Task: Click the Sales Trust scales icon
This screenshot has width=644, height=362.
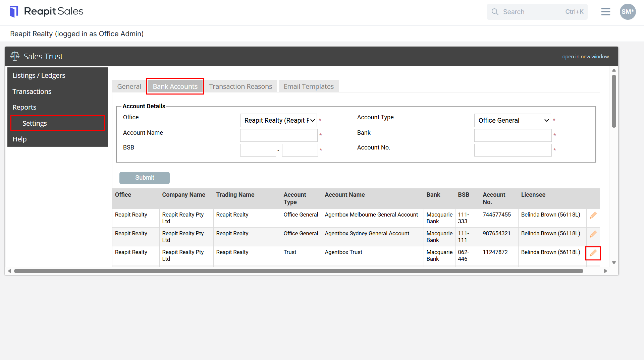Action: pyautogui.click(x=15, y=56)
